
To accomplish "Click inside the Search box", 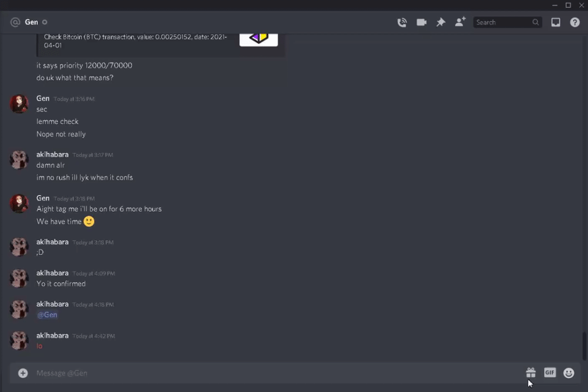I will (x=507, y=22).
